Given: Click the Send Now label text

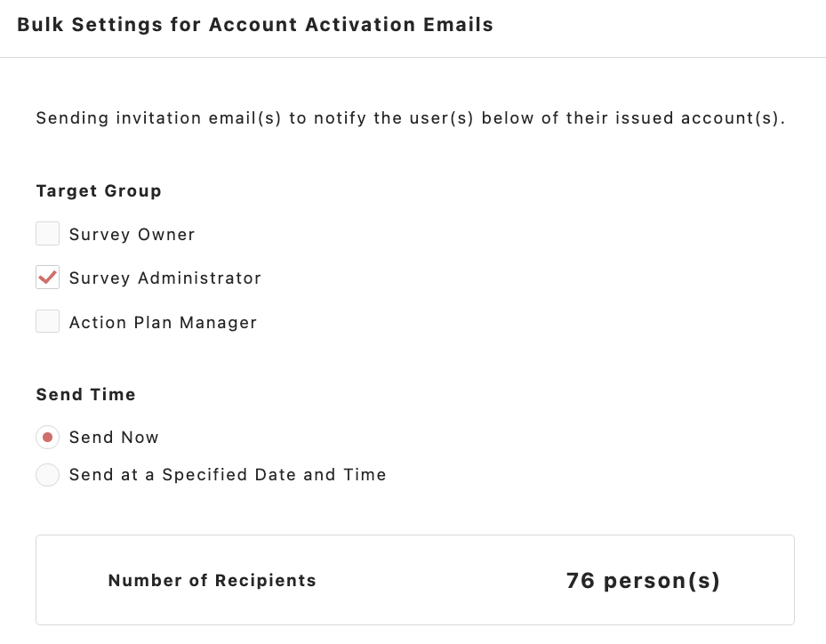Looking at the screenshot, I should click(114, 438).
